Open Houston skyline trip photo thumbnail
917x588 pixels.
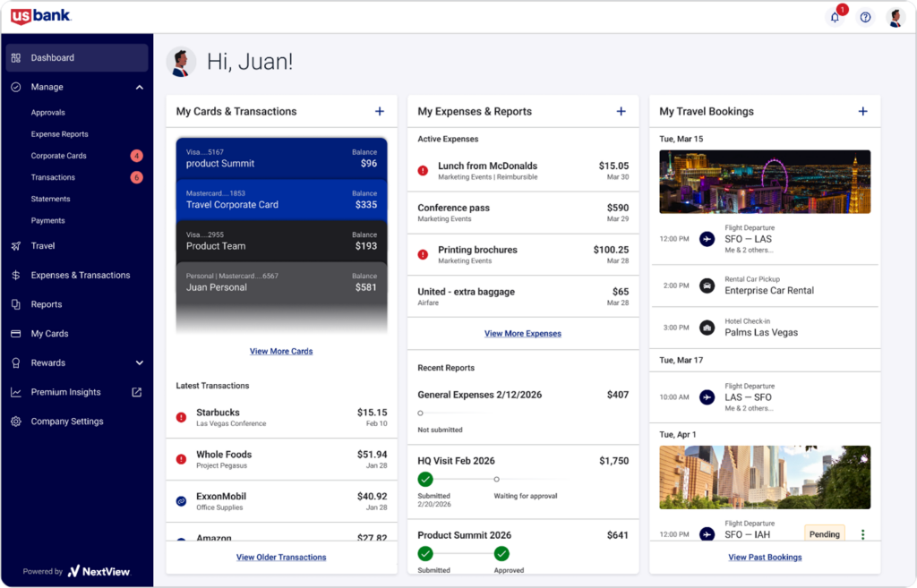tap(765, 478)
